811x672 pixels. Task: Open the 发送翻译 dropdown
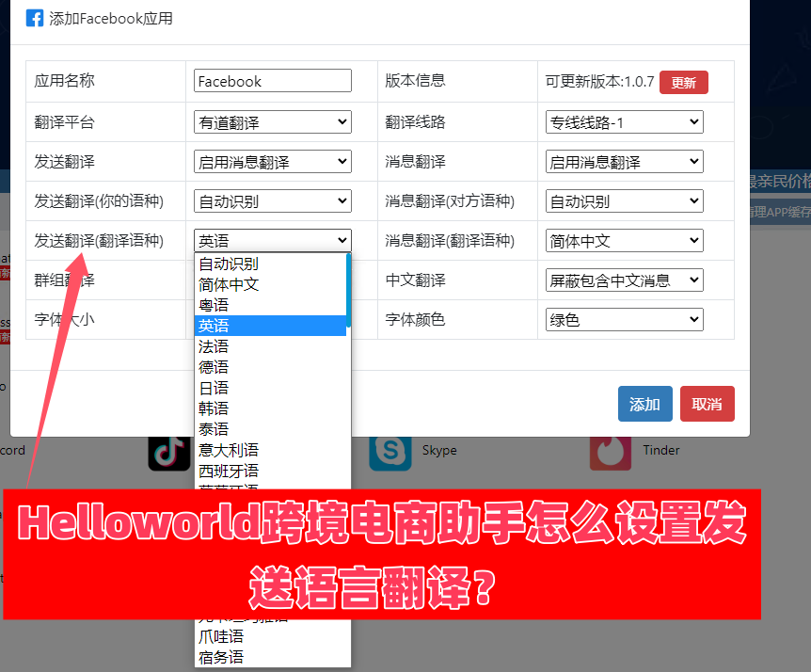click(x=273, y=161)
